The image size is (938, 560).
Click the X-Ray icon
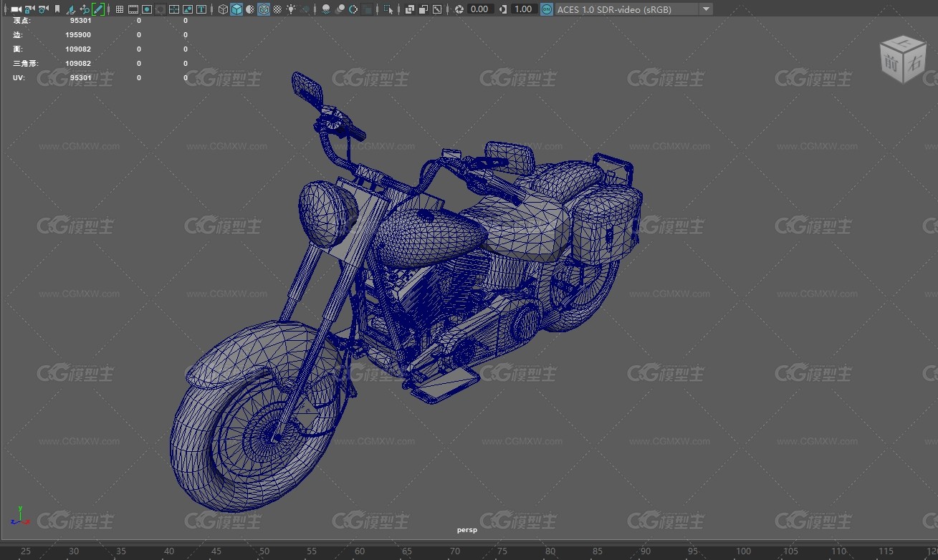click(410, 9)
